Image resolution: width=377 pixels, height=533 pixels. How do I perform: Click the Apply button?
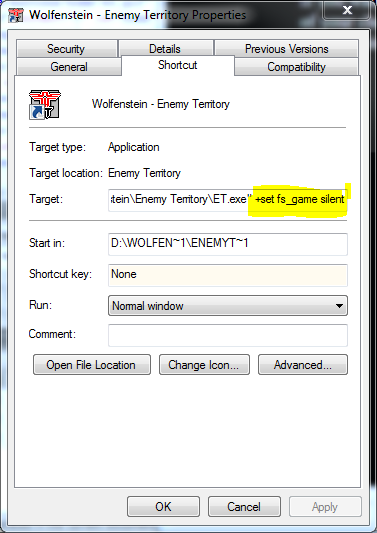point(325,506)
